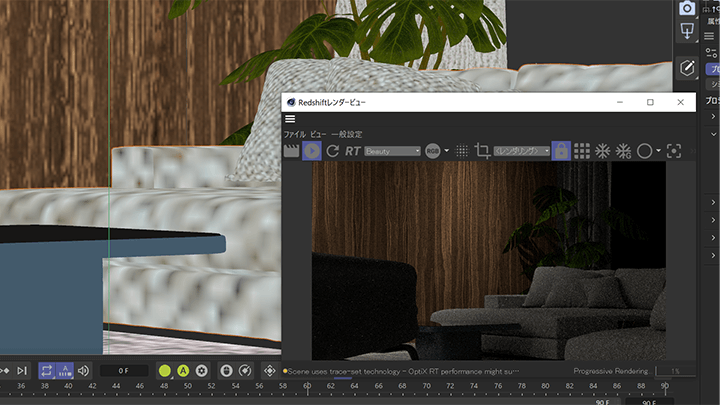Open the 一般設定 menu
Viewport: 720px width, 405px height.
[x=347, y=134]
